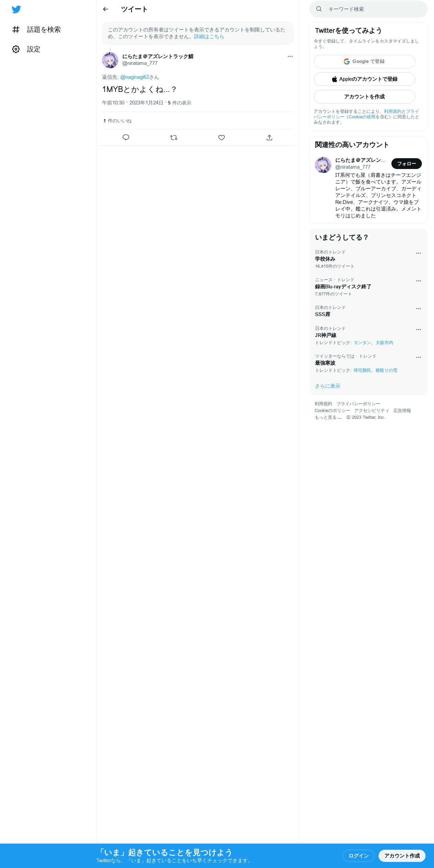Register with the Google で登録 button

(364, 62)
